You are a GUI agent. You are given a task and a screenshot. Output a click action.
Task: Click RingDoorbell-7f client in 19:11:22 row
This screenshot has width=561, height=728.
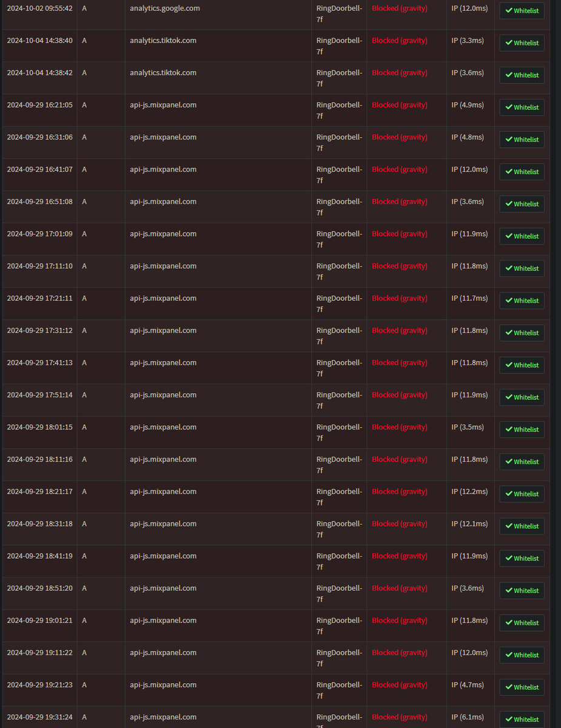tap(339, 658)
